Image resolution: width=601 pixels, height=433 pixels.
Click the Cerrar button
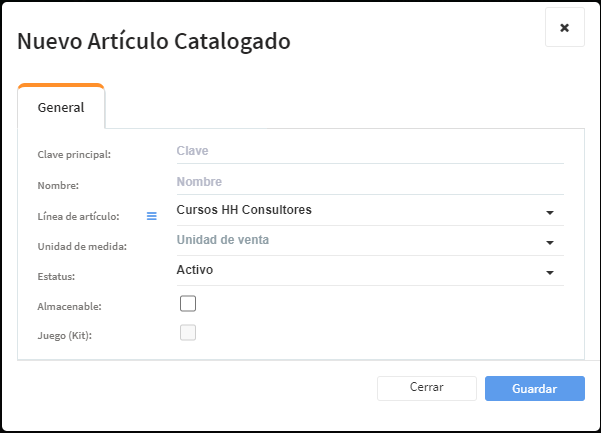coord(427,389)
